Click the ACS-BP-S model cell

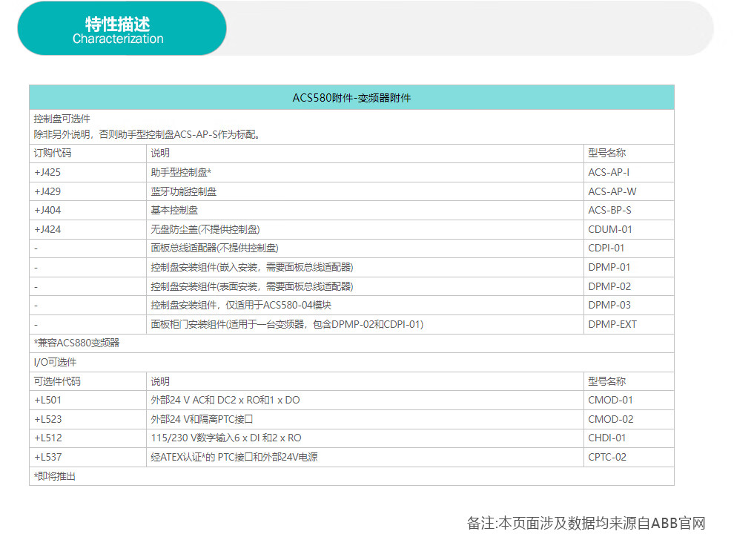[609, 210]
